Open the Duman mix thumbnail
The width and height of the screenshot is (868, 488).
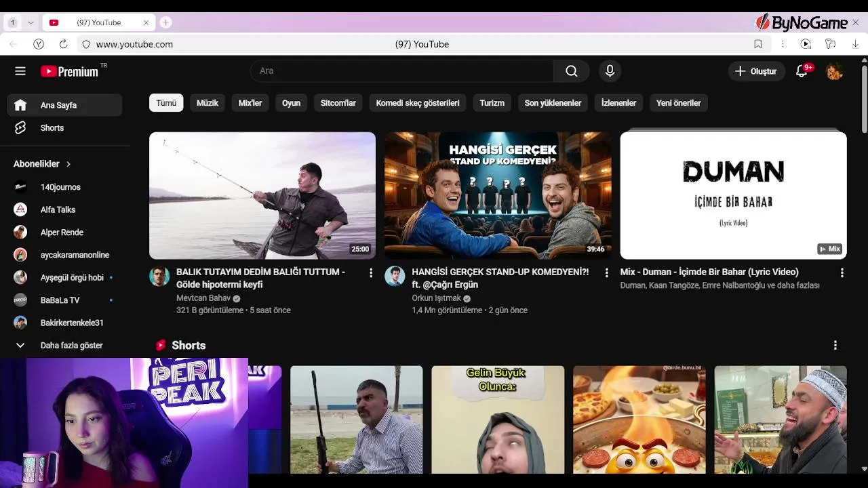(x=733, y=195)
